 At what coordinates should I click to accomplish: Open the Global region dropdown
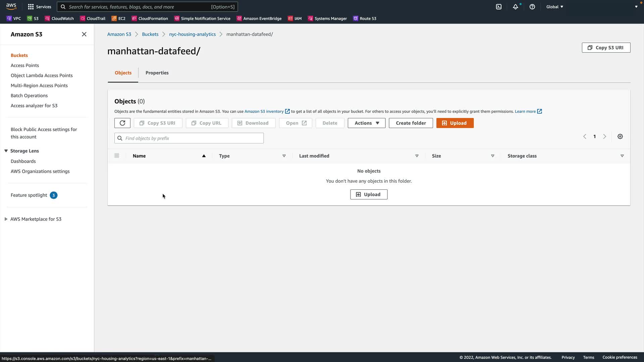[x=554, y=7]
